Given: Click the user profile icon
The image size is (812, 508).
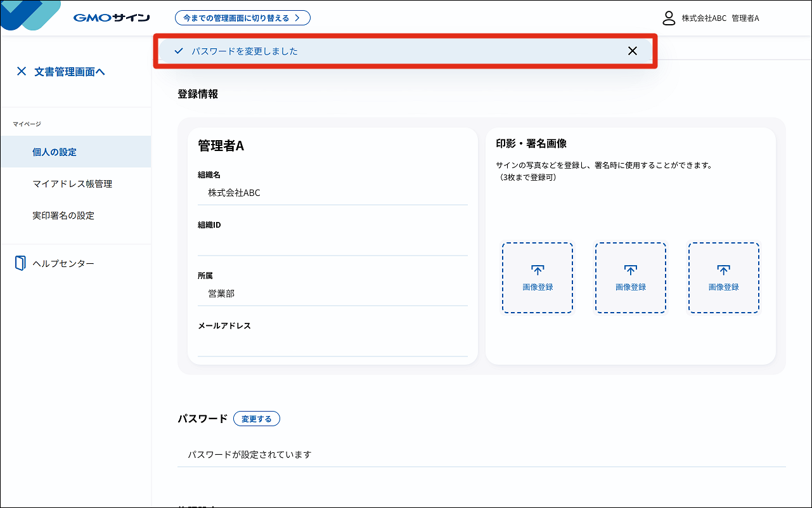Looking at the screenshot, I should click(x=668, y=18).
